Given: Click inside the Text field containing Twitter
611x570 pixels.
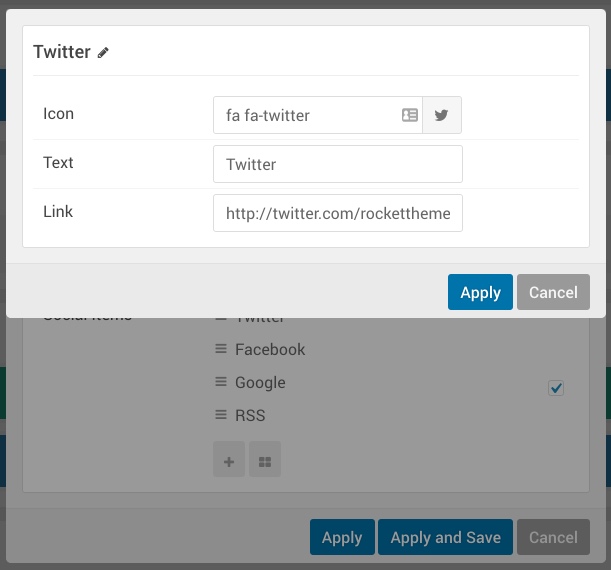Looking at the screenshot, I should pos(337,164).
